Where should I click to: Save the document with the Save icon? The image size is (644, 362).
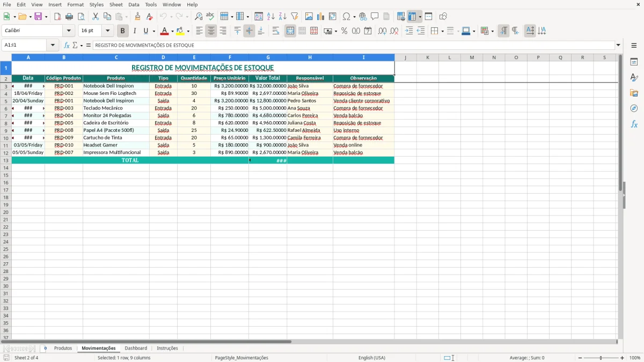click(38, 17)
